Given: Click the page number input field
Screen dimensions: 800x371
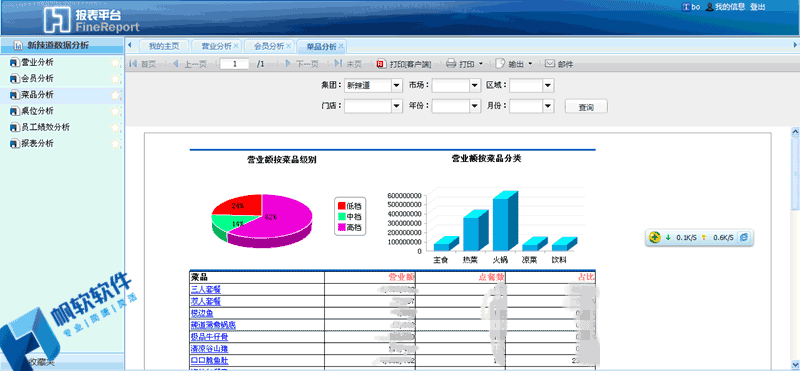Looking at the screenshot, I should click(235, 64).
